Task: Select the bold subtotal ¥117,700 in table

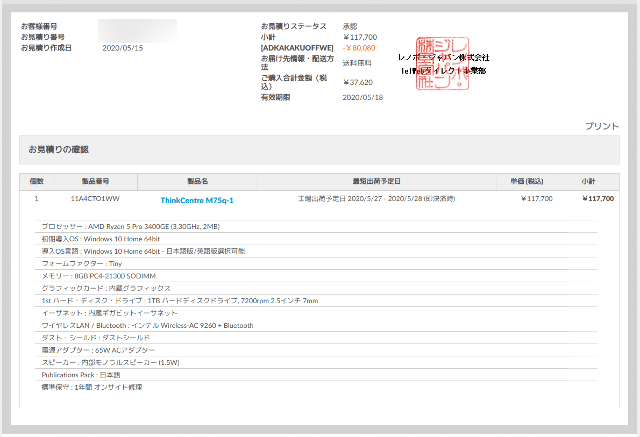Action: (x=598, y=199)
